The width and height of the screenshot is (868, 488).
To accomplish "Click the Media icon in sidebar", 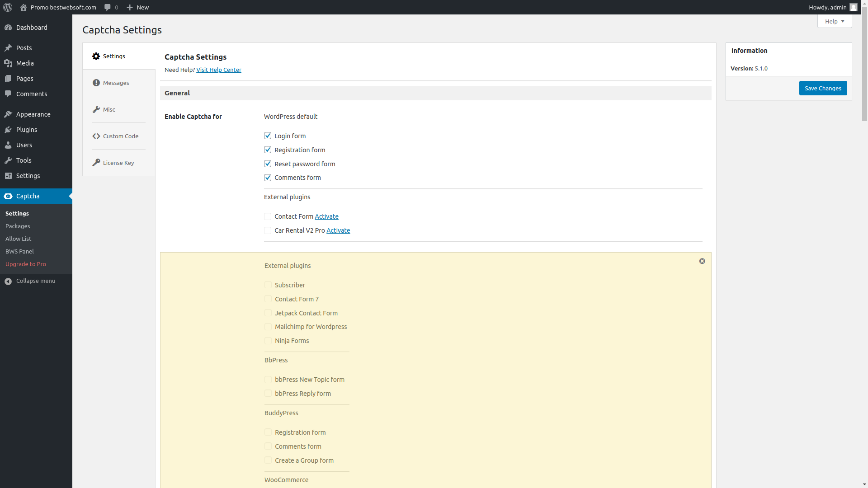I will pos(8,63).
